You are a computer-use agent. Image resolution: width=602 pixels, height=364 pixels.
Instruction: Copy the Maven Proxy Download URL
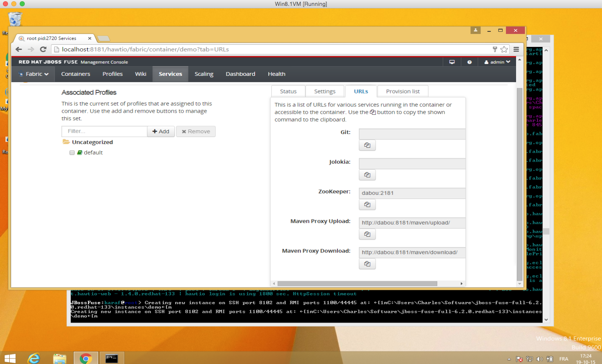tap(367, 264)
